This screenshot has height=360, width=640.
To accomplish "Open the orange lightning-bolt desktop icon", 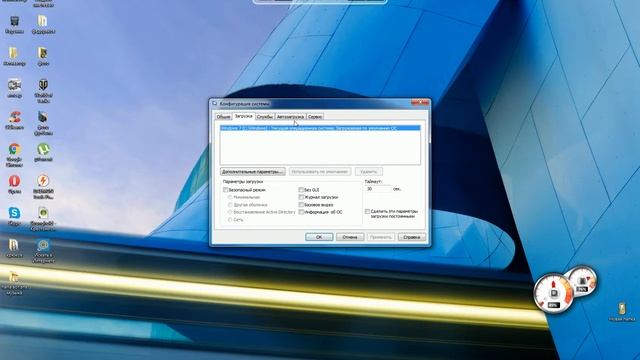I will point(43,181).
